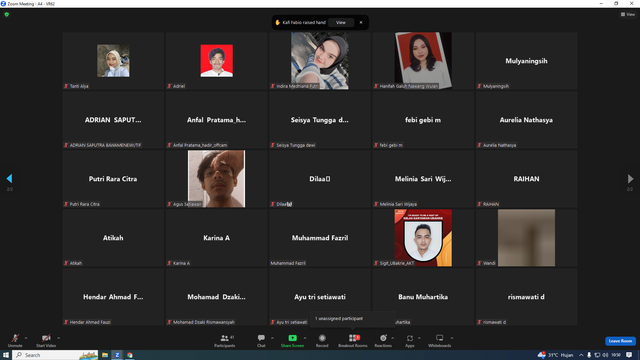Select Wandi's blurred video tile
This screenshot has height=360, width=640.
[x=527, y=238]
